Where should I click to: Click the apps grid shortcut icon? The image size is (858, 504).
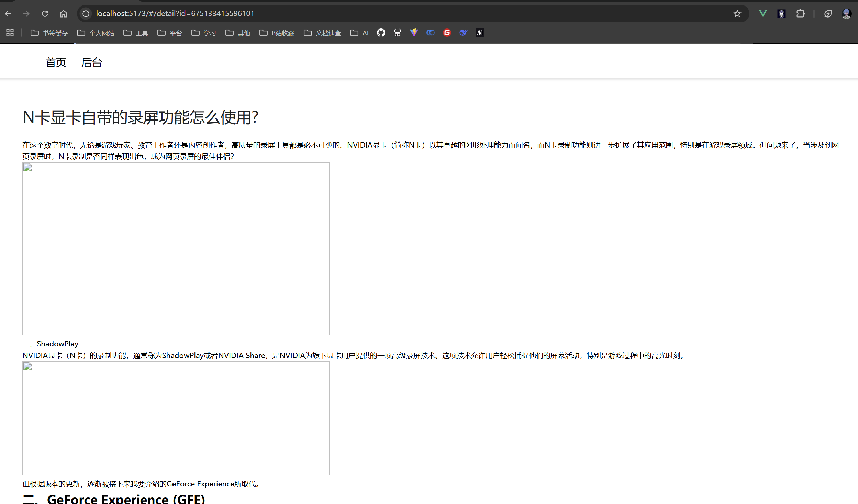click(10, 33)
